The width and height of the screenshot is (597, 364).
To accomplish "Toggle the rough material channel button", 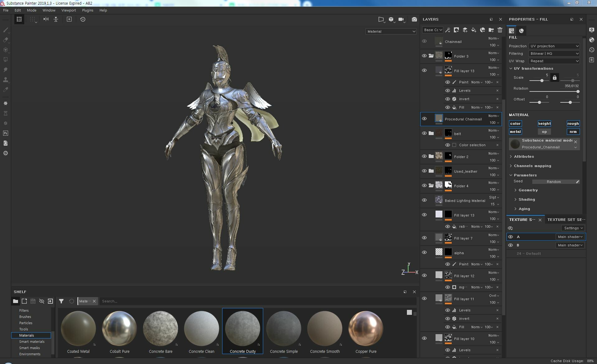I will point(573,124).
